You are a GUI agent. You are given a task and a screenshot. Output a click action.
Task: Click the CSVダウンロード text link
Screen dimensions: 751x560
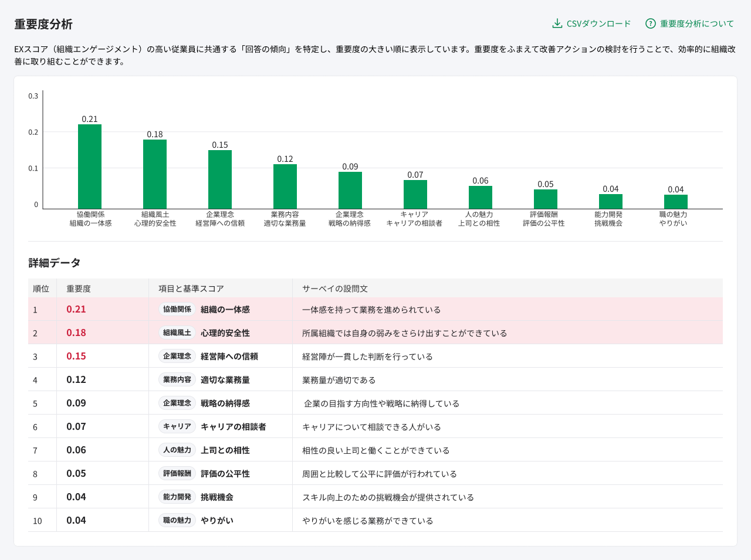coord(598,24)
